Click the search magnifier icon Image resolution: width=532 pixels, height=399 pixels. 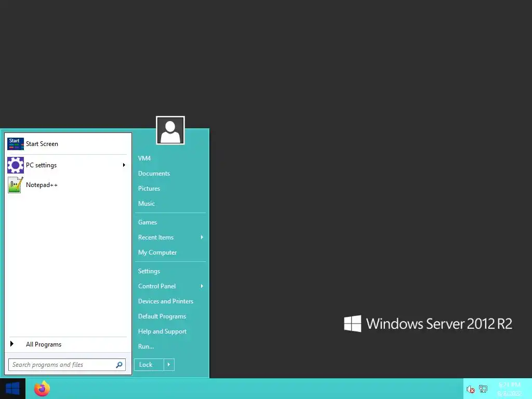[119, 365]
